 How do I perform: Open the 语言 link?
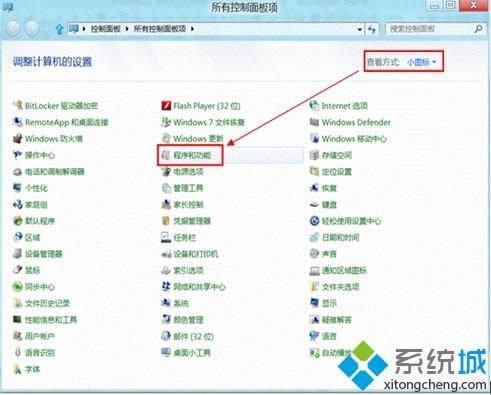329,336
